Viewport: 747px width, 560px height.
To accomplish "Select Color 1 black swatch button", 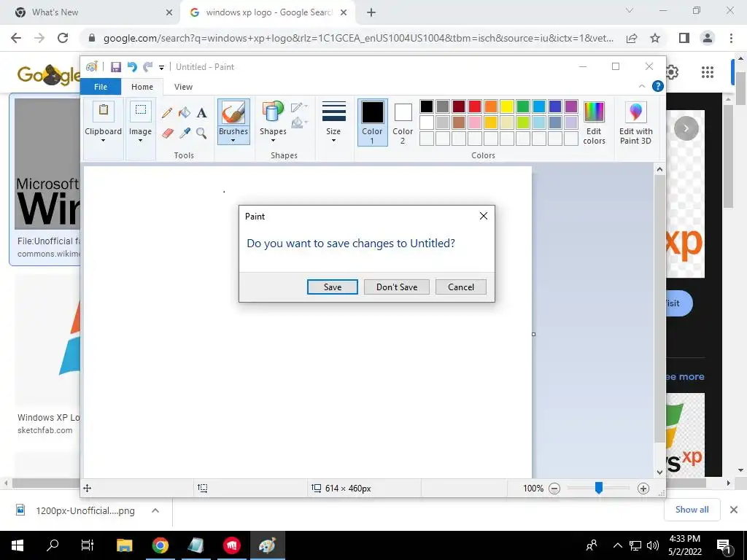I will point(372,122).
